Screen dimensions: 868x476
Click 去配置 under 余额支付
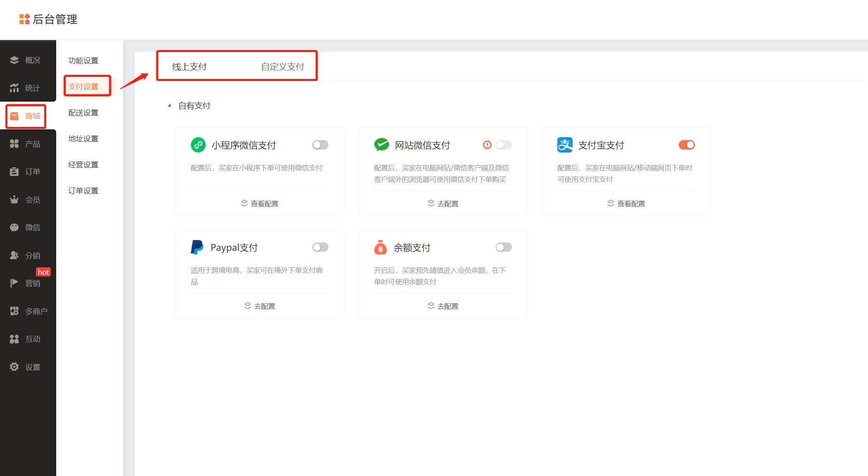[x=448, y=306]
